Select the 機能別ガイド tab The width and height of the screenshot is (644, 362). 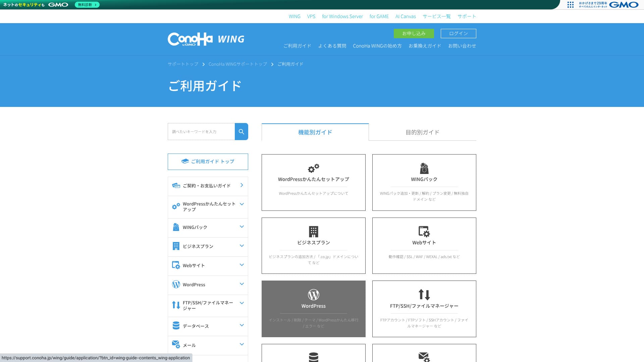(x=315, y=132)
